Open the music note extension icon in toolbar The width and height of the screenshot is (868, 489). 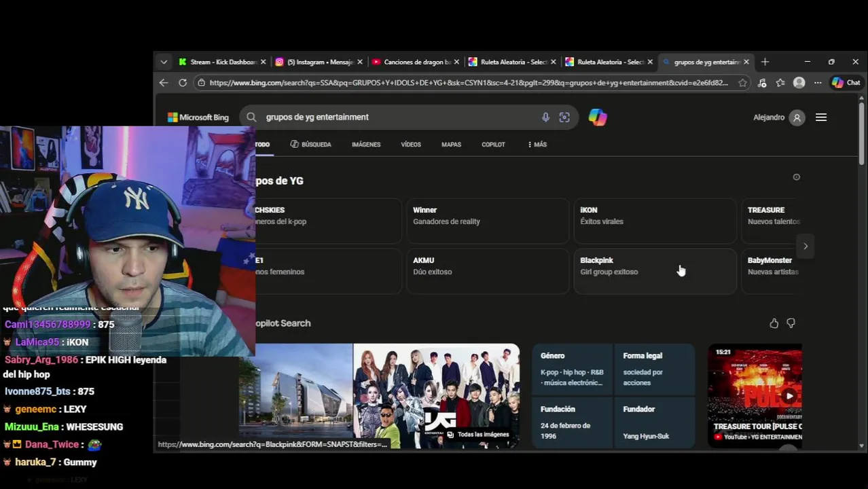[762, 83]
